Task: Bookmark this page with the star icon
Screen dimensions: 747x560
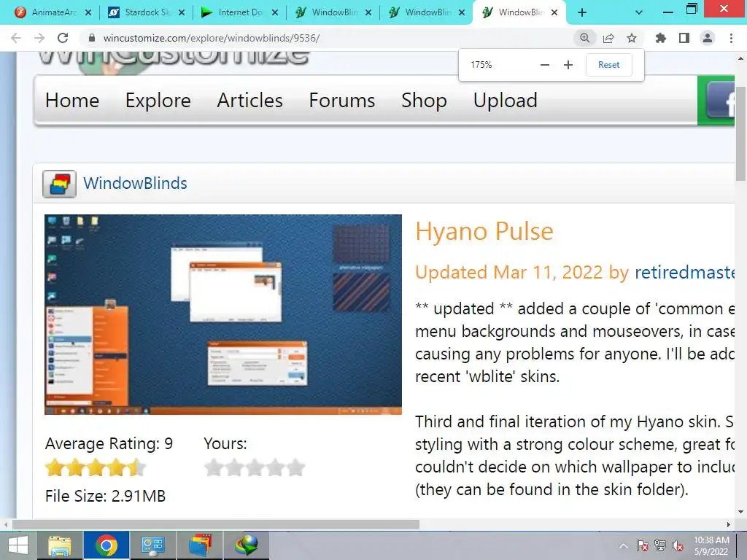Action: 632,38
